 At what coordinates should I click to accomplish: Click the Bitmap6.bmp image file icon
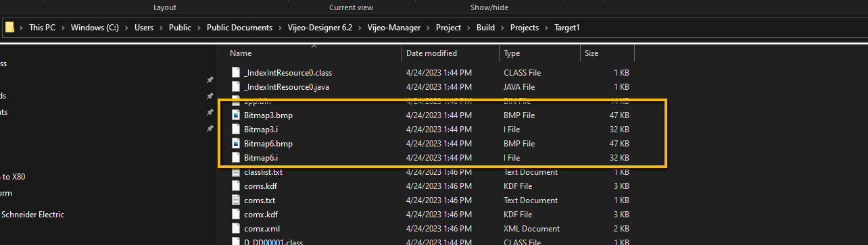tap(235, 144)
